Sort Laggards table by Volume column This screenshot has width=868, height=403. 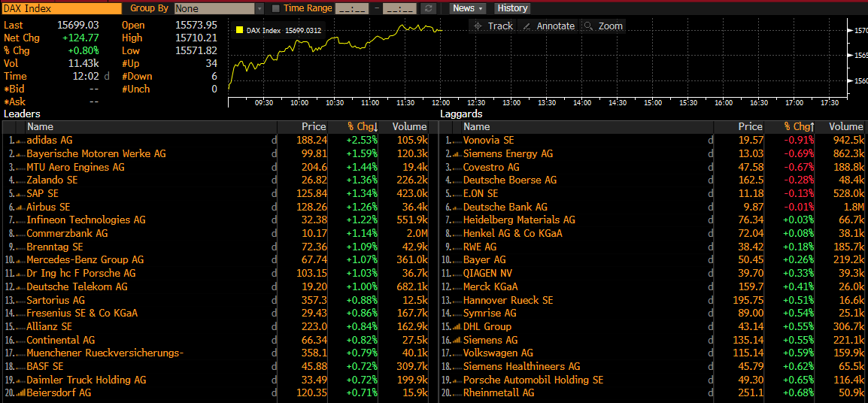[x=846, y=127]
